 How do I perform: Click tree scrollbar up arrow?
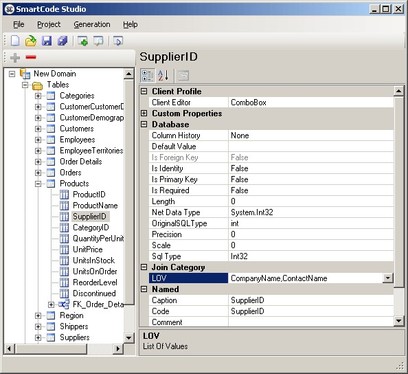[x=129, y=74]
